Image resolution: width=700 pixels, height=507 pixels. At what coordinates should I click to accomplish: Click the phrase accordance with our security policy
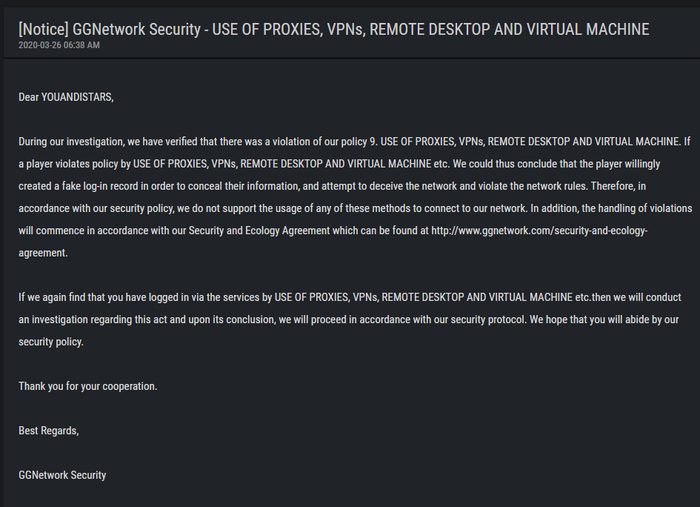tap(98, 208)
